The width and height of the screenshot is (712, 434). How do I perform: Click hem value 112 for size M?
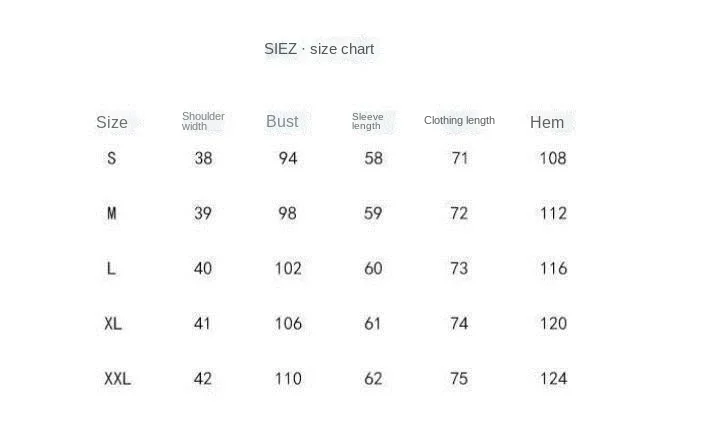tap(553, 213)
